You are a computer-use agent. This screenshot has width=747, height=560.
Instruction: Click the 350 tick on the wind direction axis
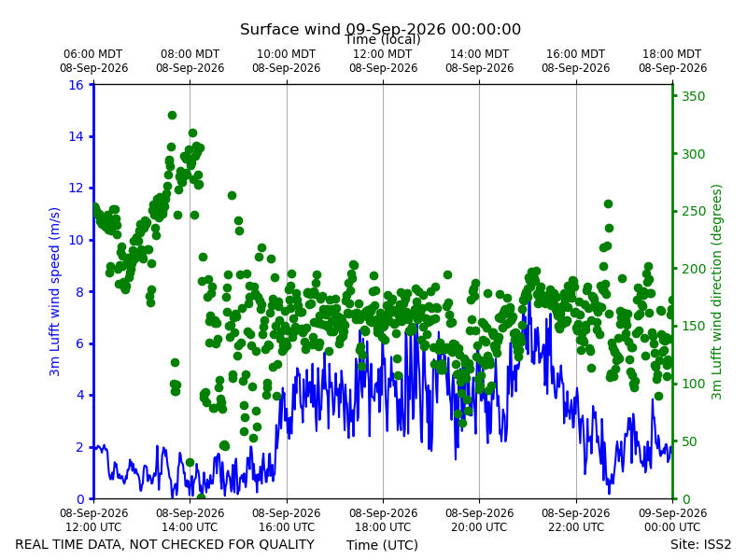tap(693, 96)
